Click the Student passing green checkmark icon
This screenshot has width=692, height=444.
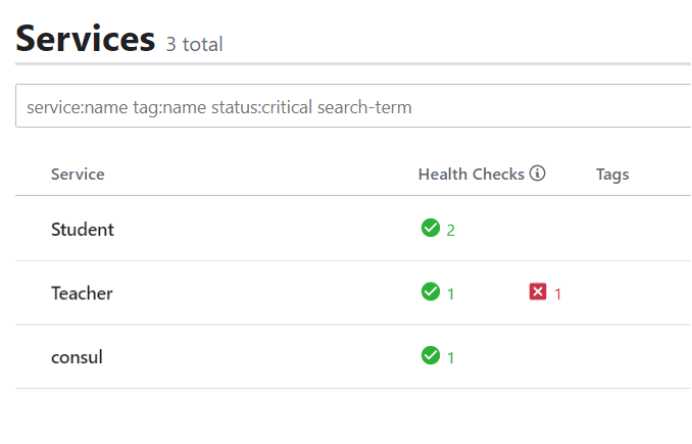[430, 228]
